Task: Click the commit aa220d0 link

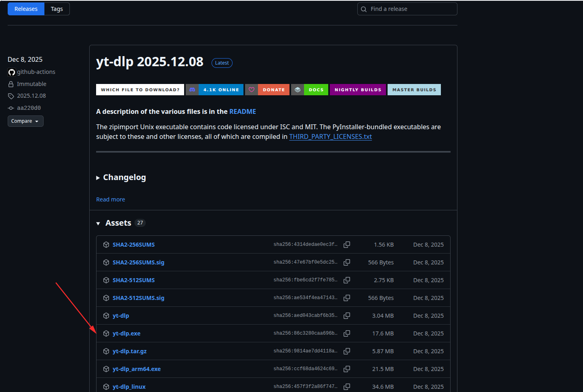Action: pyautogui.click(x=29, y=108)
